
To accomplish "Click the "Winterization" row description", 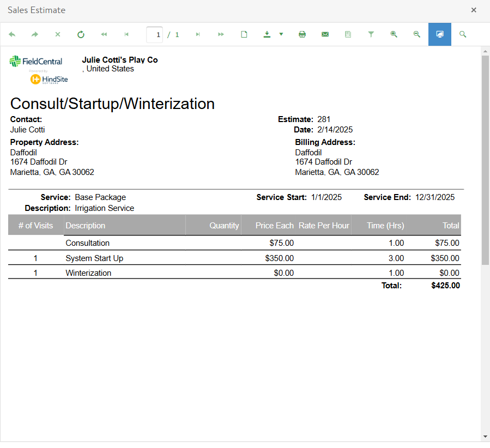I will 88,273.
